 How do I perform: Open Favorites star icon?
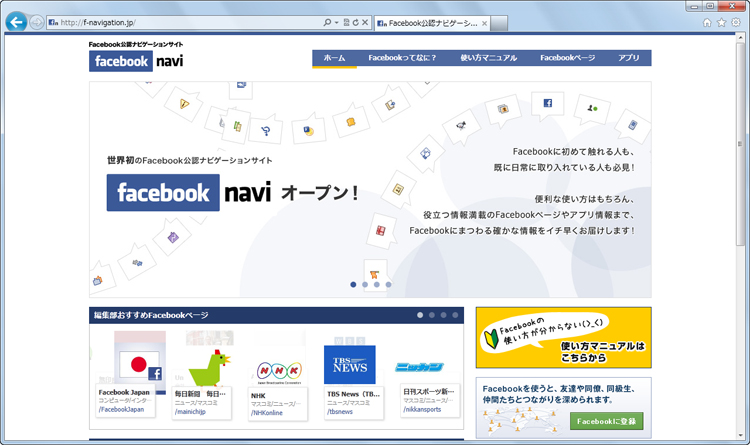pyautogui.click(x=721, y=22)
